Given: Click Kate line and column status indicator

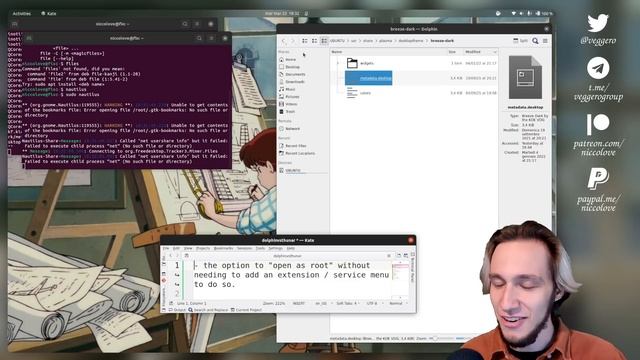Looking at the screenshot, I should coord(191,303).
